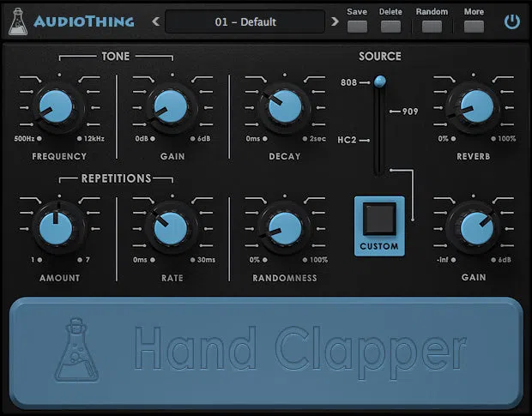Toggle the plugin power bypass icon
The image size is (532, 416).
click(511, 21)
